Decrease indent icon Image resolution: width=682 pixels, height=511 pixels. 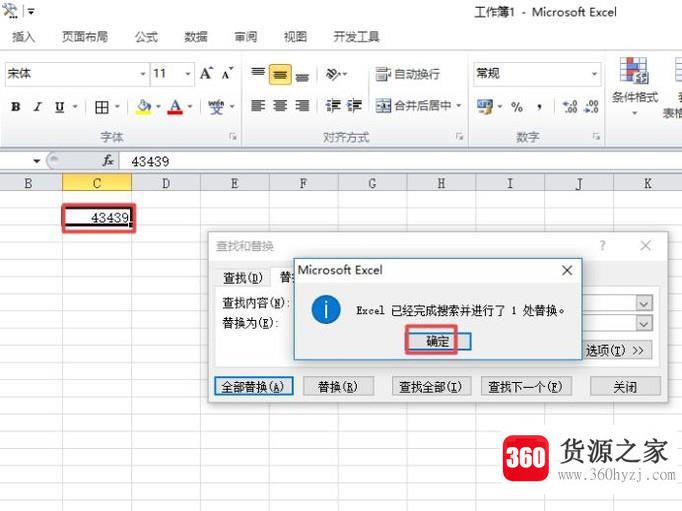333,106
